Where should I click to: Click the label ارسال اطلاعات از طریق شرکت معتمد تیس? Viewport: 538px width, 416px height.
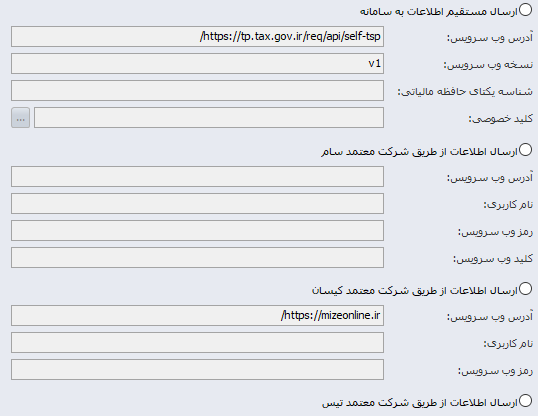click(420, 403)
